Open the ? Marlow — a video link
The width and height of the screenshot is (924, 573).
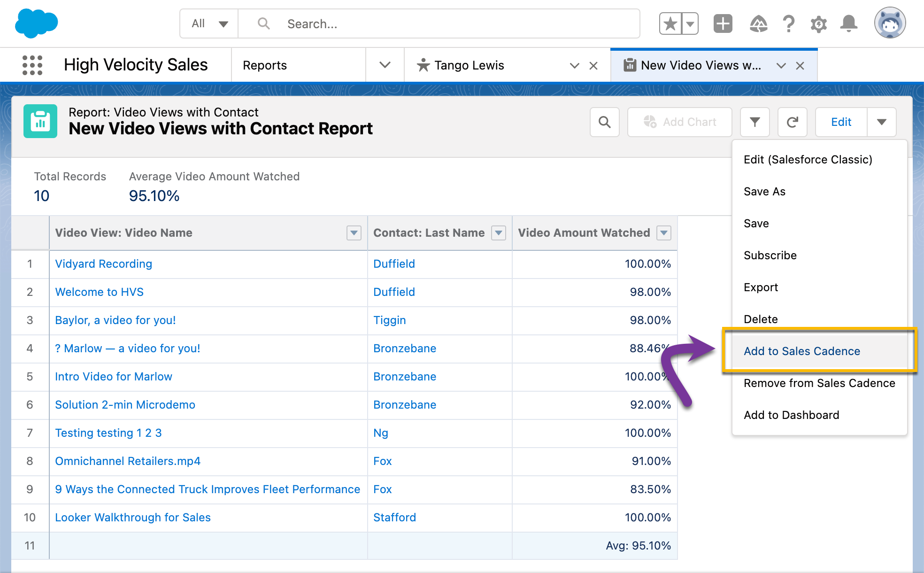(x=128, y=348)
